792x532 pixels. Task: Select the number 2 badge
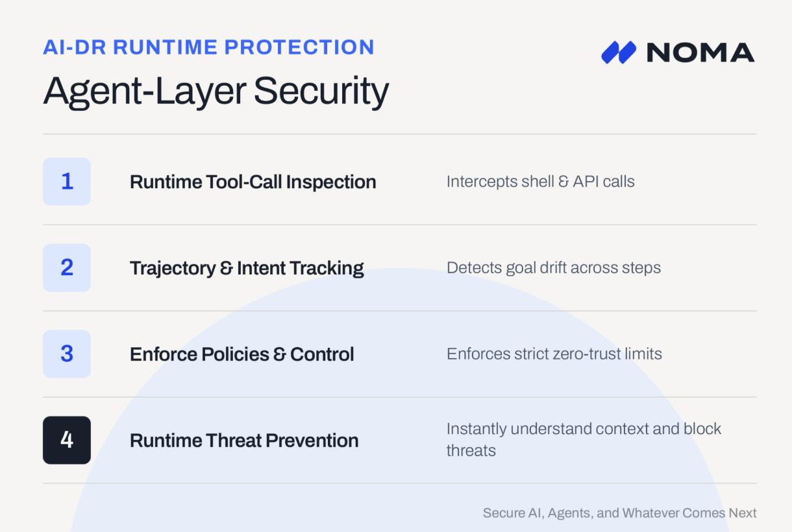[x=67, y=268]
